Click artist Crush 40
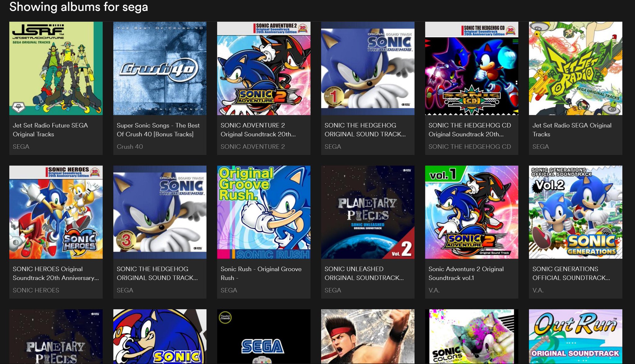This screenshot has width=635, height=364. [x=130, y=147]
